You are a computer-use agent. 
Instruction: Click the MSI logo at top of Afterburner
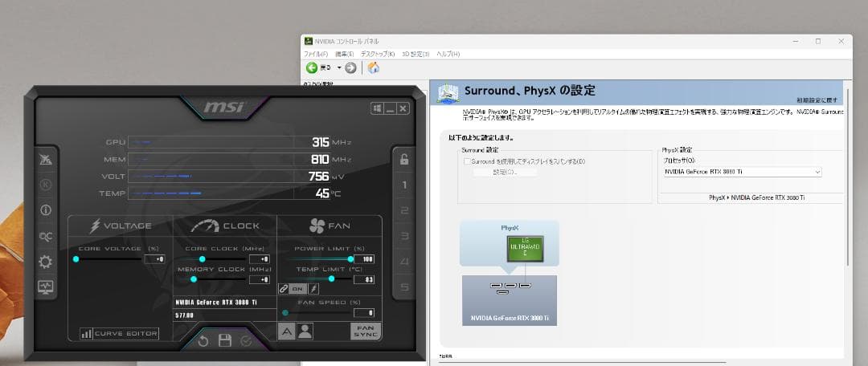click(224, 106)
